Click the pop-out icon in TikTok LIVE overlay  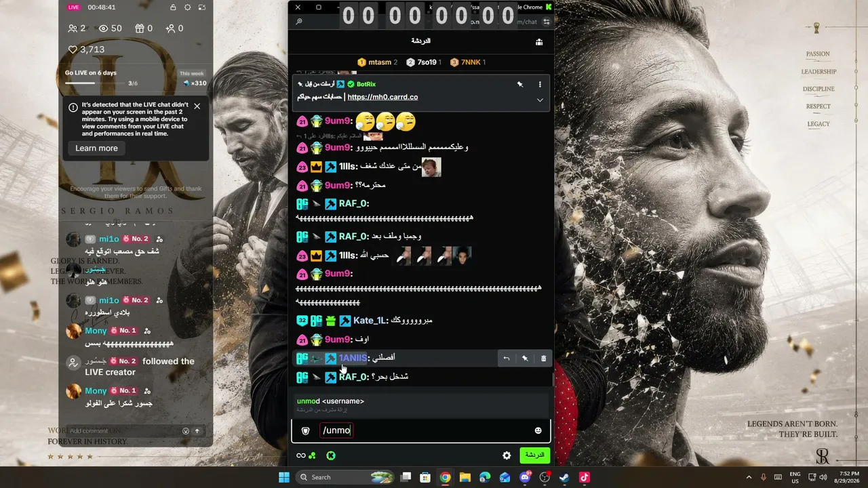pos(202,7)
